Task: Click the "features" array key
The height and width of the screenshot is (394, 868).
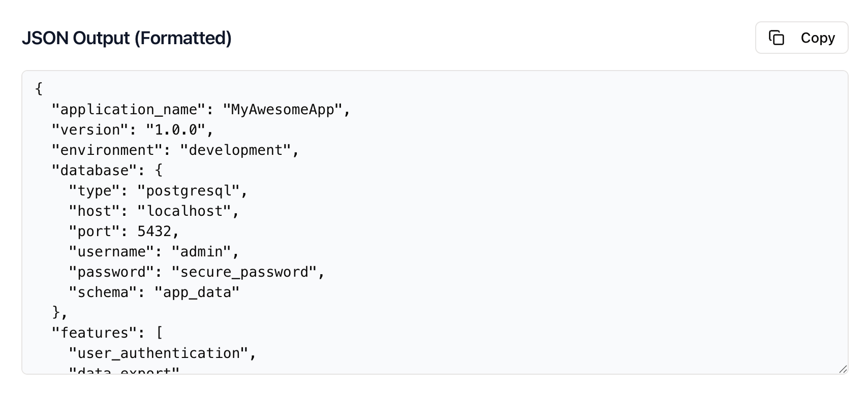Action: (x=95, y=332)
